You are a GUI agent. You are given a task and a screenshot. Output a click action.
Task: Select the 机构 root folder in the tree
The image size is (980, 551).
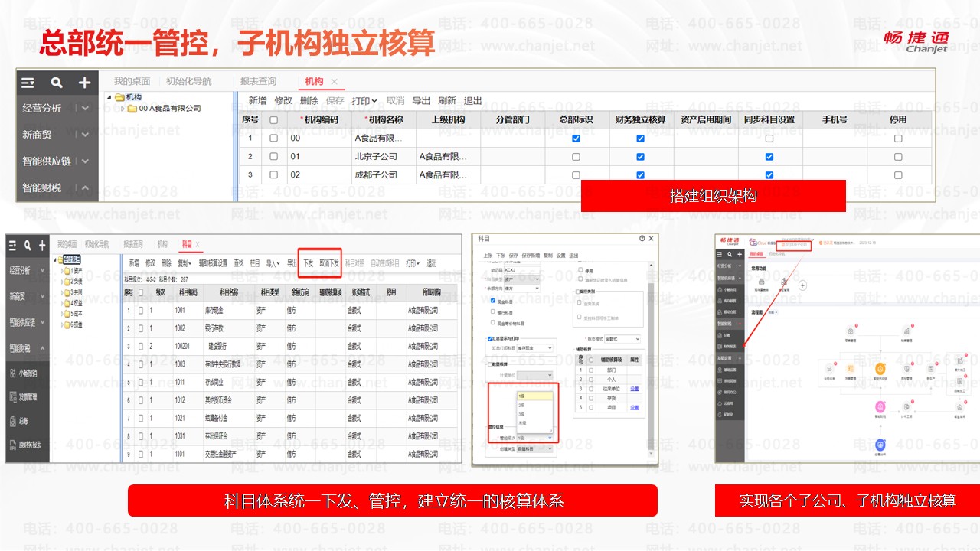click(129, 97)
